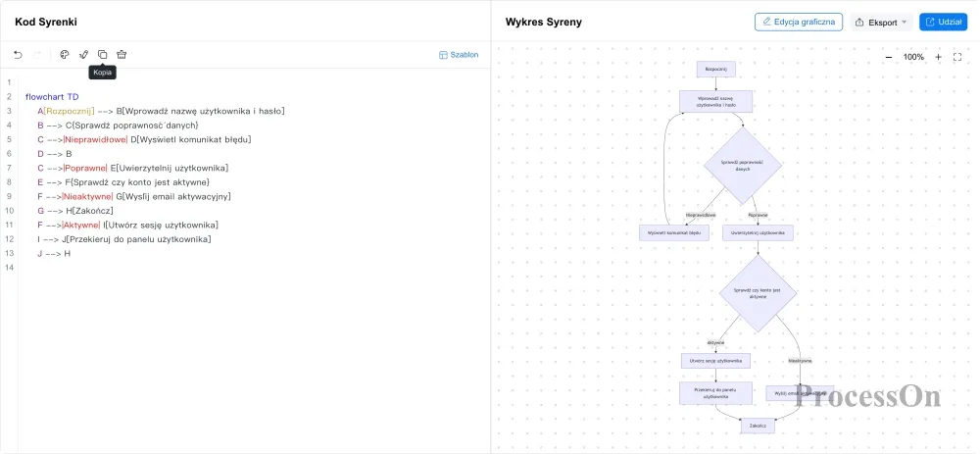Select the 'Rozpocznij' start node
The height and width of the screenshot is (454, 980).
(x=715, y=69)
